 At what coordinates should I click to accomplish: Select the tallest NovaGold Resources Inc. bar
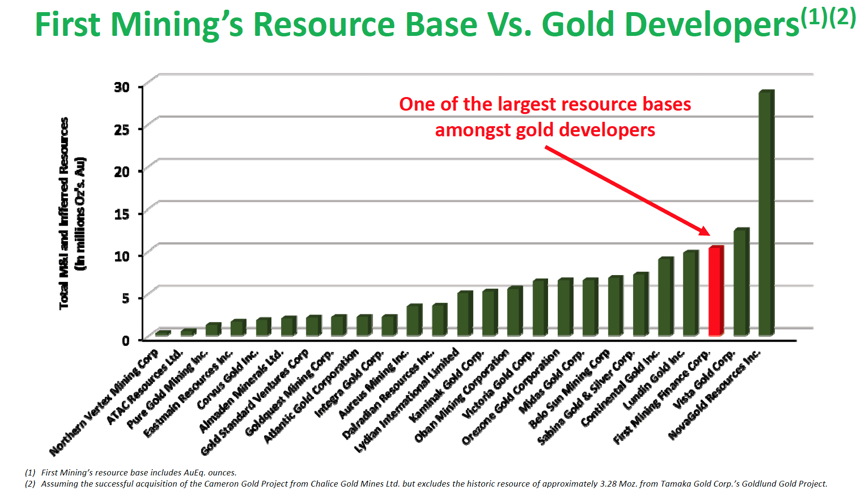pyautogui.click(x=766, y=213)
